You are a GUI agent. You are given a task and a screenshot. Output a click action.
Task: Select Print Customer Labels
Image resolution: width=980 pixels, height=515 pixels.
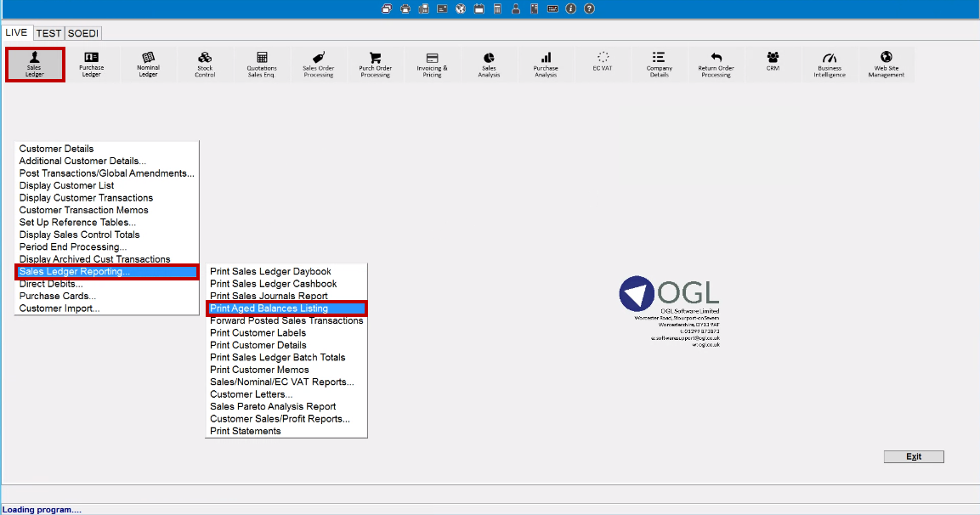[x=286, y=332]
